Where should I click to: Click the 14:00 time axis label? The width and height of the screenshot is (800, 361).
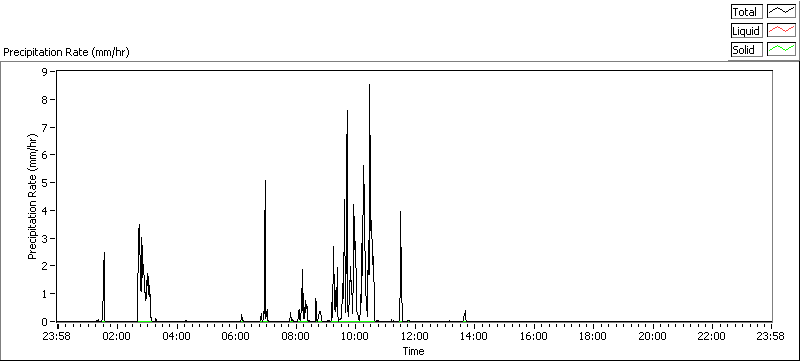point(474,337)
